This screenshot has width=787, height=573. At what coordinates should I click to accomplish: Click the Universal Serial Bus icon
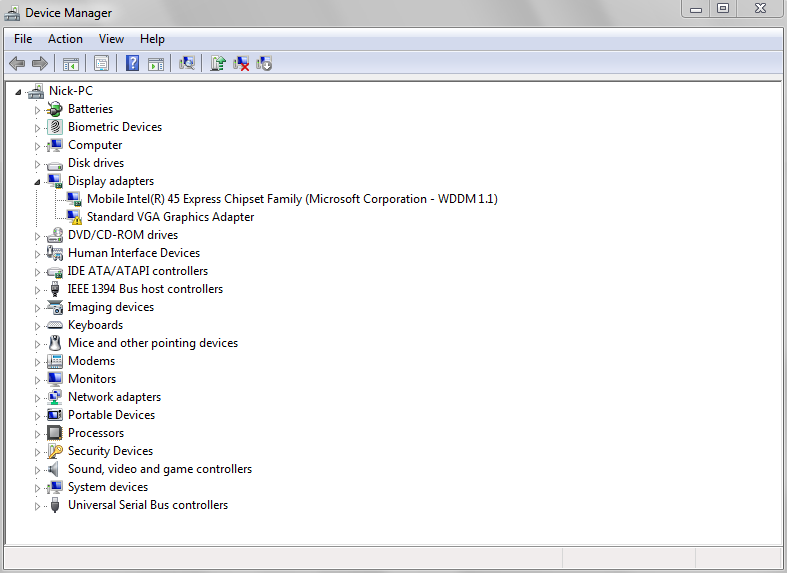(55, 505)
